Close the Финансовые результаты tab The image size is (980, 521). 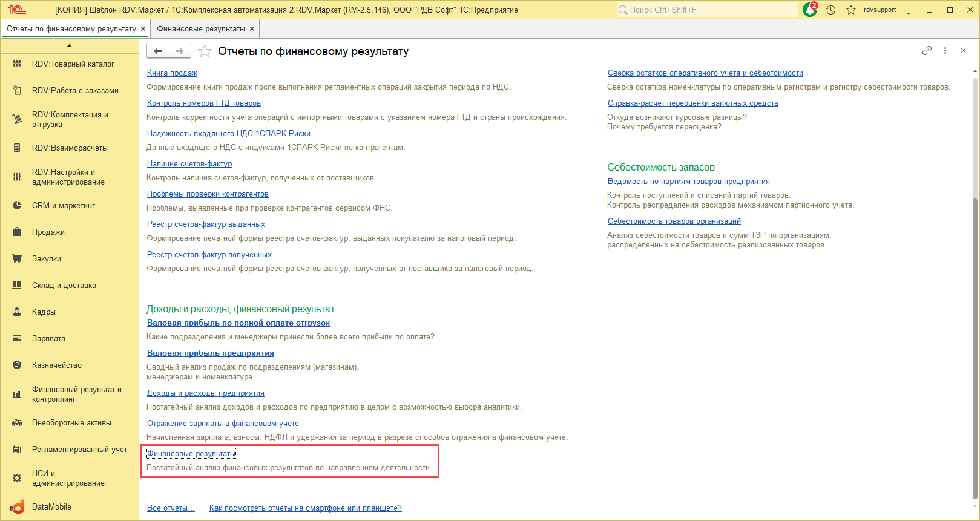click(252, 29)
